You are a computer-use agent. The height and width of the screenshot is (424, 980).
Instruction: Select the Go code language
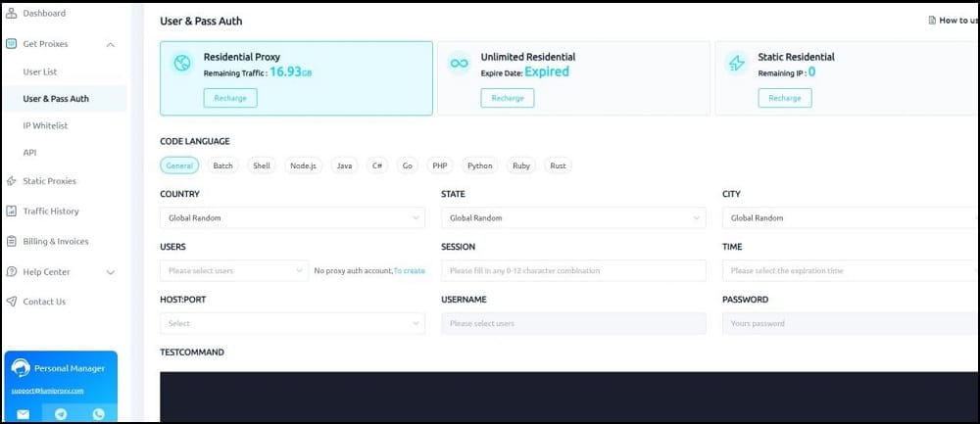click(x=408, y=165)
